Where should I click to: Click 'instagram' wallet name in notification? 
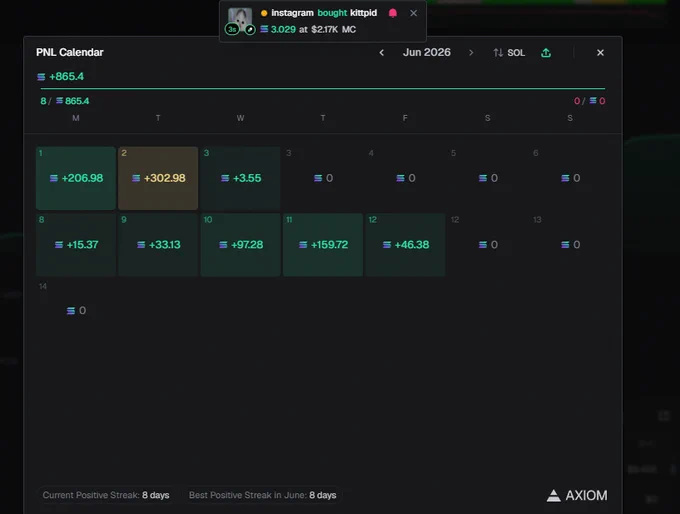point(292,13)
